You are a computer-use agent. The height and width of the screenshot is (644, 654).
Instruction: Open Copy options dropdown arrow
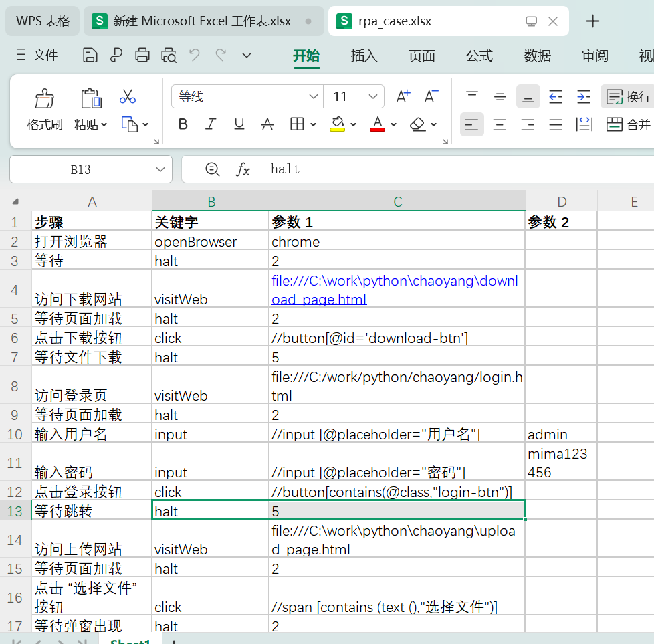(146, 124)
